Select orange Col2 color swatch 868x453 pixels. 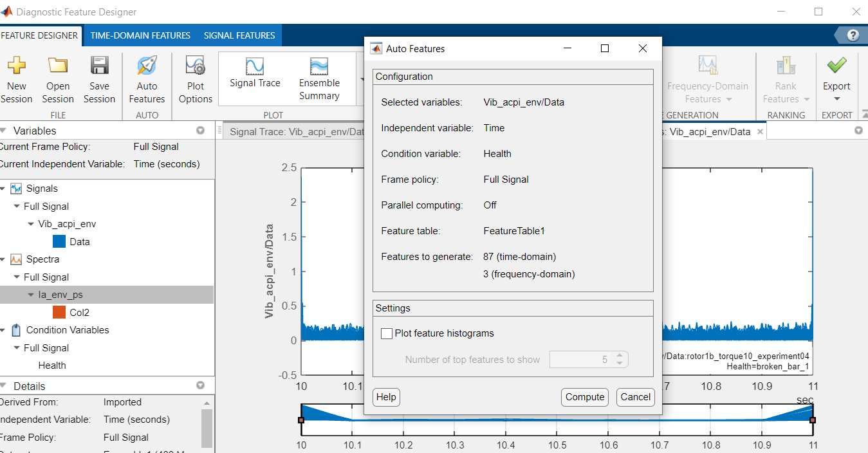click(59, 313)
